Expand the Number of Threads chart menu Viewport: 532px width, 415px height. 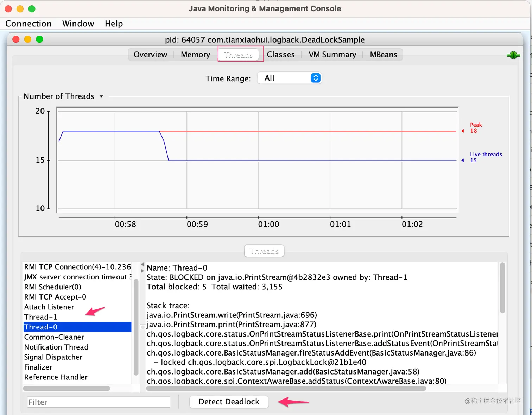point(101,96)
